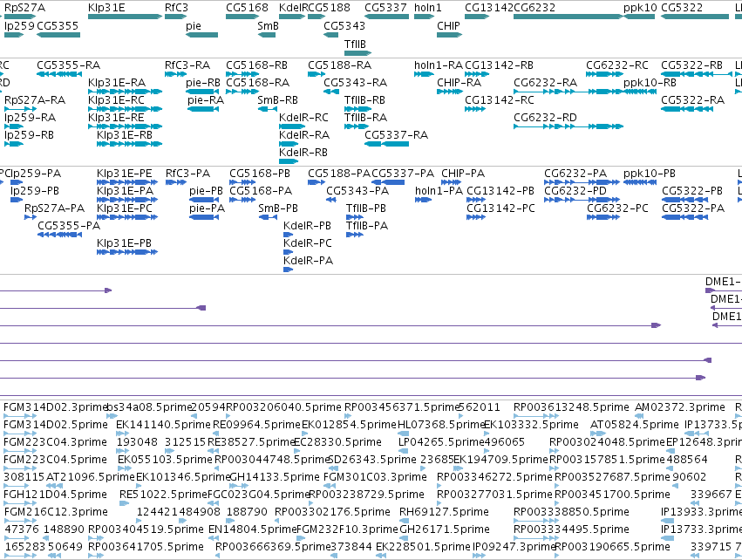Select the Klp31E-RA transcript label
Viewport: 742px width, 560px height.
click(117, 82)
